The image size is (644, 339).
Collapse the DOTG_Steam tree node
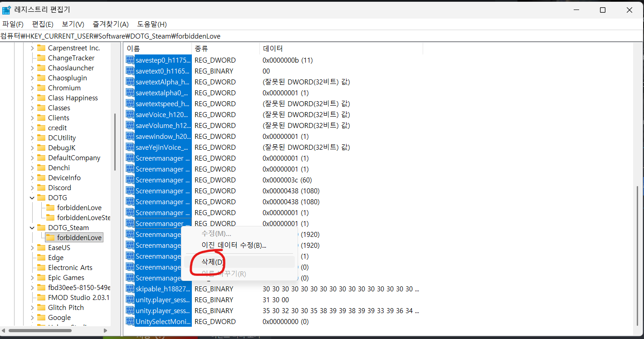(x=32, y=228)
